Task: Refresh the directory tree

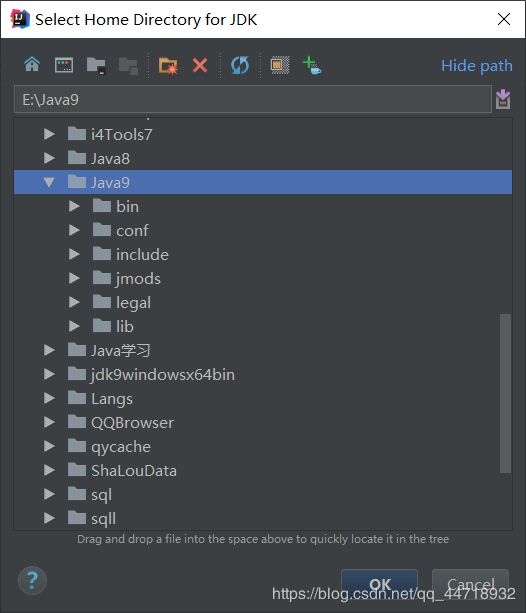Action: (240, 65)
